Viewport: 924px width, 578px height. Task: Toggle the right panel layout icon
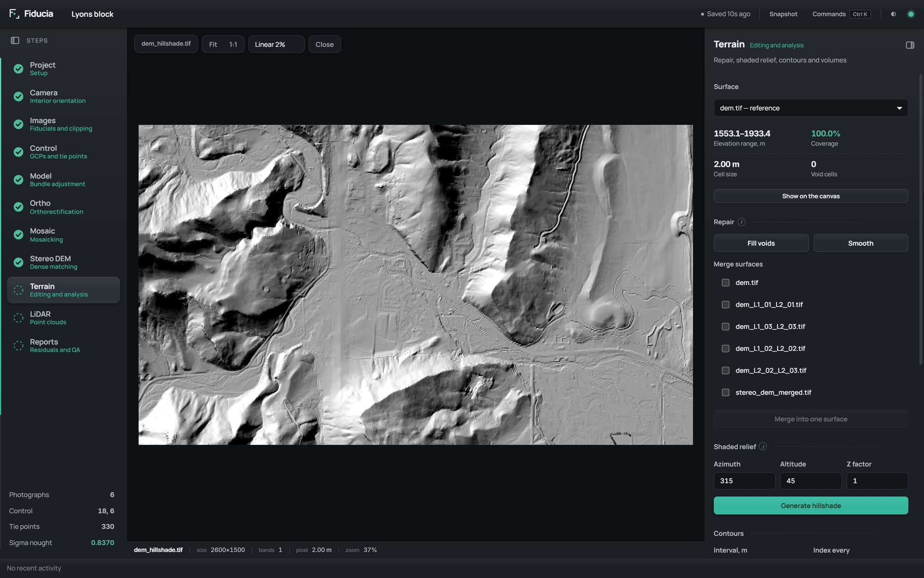[910, 45]
